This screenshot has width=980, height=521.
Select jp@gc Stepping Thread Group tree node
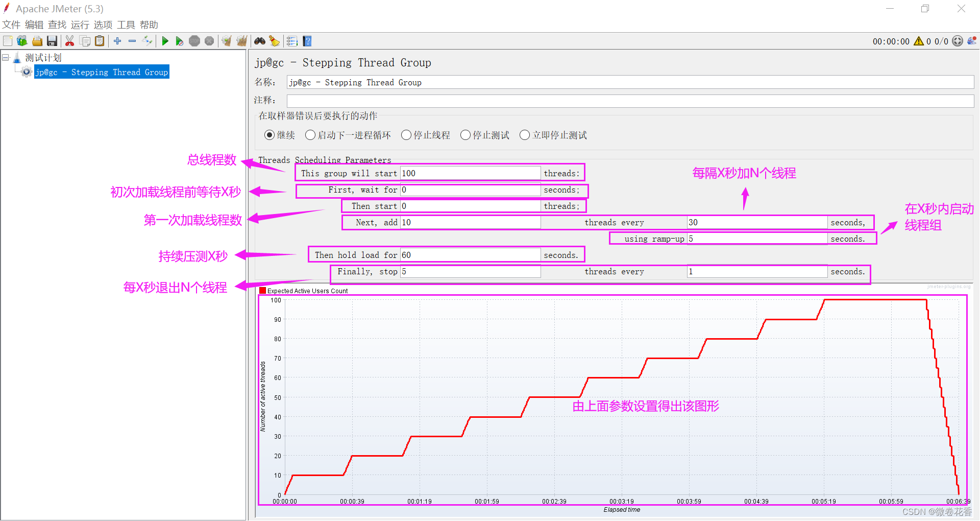click(102, 72)
